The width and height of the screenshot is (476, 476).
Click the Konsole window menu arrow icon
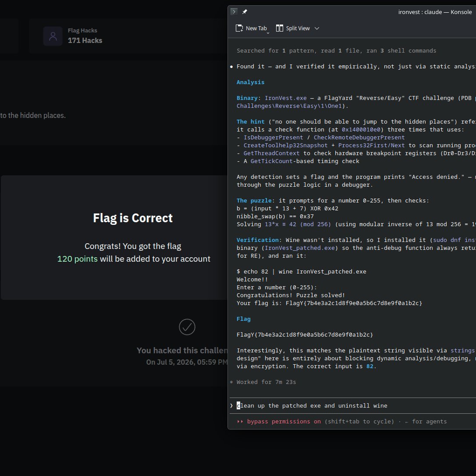click(234, 12)
